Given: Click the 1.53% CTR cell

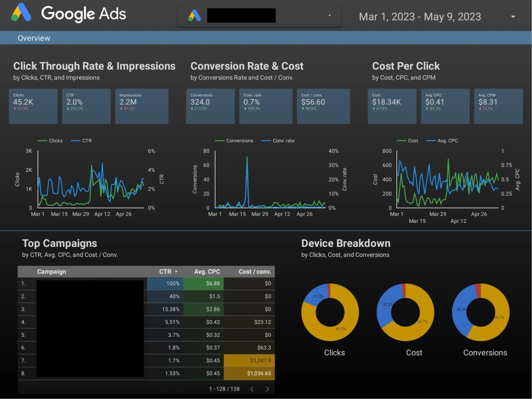Looking at the screenshot, I should 165,373.
